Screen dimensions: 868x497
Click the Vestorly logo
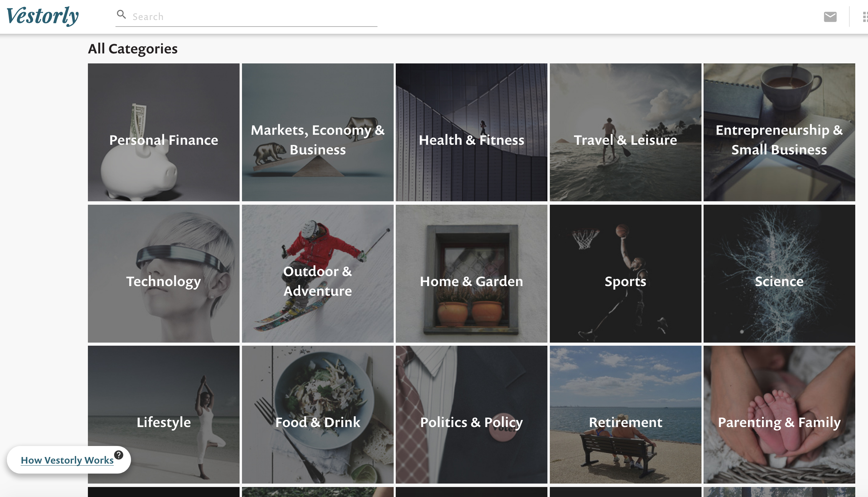point(42,16)
